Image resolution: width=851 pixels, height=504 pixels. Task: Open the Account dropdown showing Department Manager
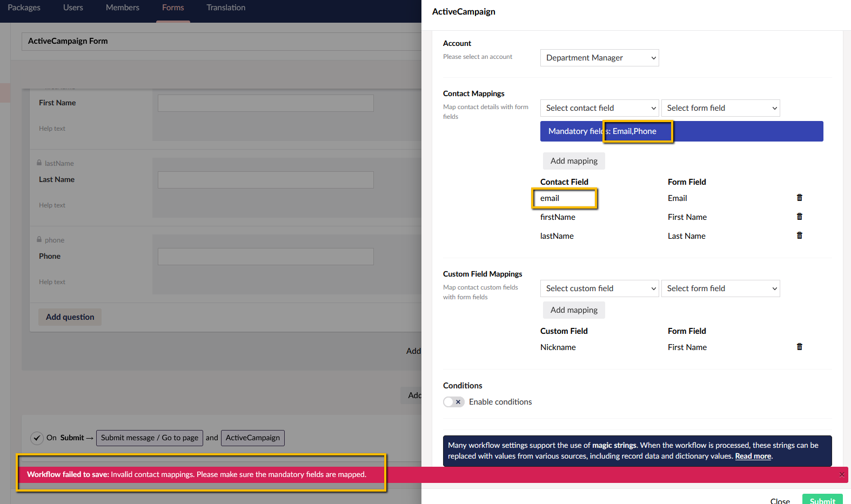pos(599,58)
